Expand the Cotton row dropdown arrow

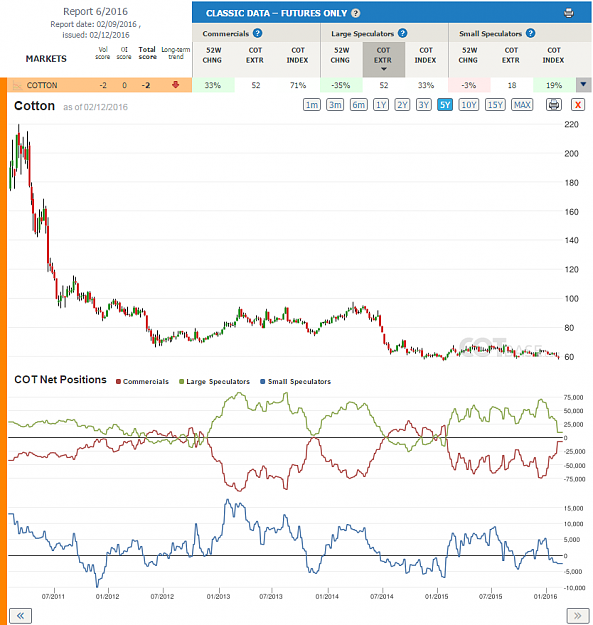click(583, 85)
